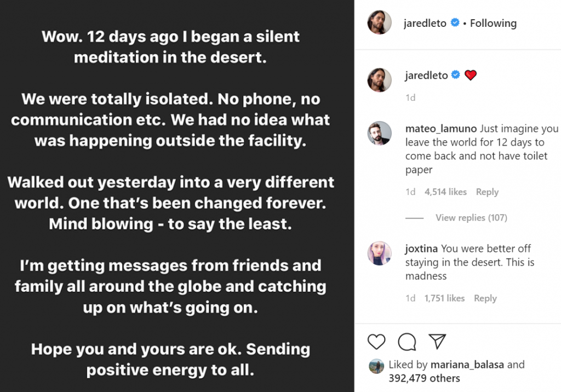Screen dimensions: 561x392
Task: Click jaredleto's verified badge next to his username
Action: 455,23
